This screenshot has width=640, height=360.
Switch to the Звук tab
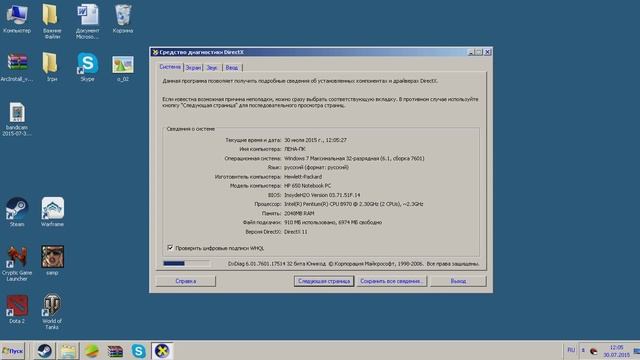(x=212, y=68)
